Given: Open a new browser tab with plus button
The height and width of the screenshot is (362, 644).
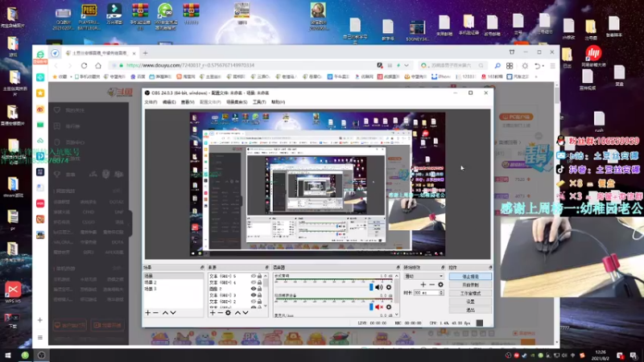Looking at the screenshot, I should coord(145,53).
